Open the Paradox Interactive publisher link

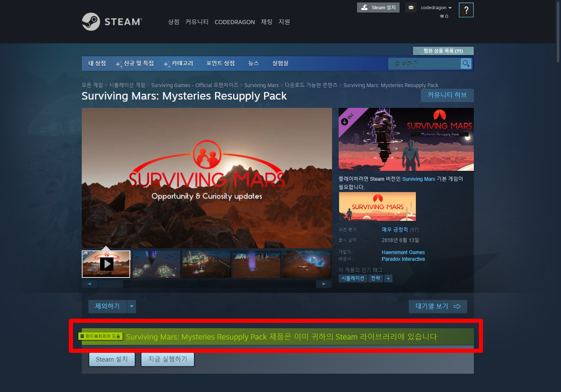pyautogui.click(x=403, y=259)
